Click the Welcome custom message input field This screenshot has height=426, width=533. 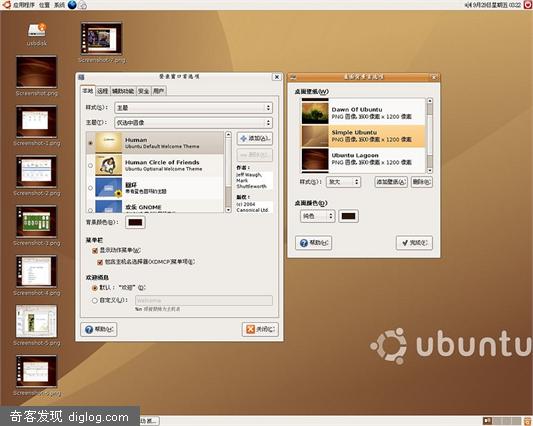click(x=204, y=301)
